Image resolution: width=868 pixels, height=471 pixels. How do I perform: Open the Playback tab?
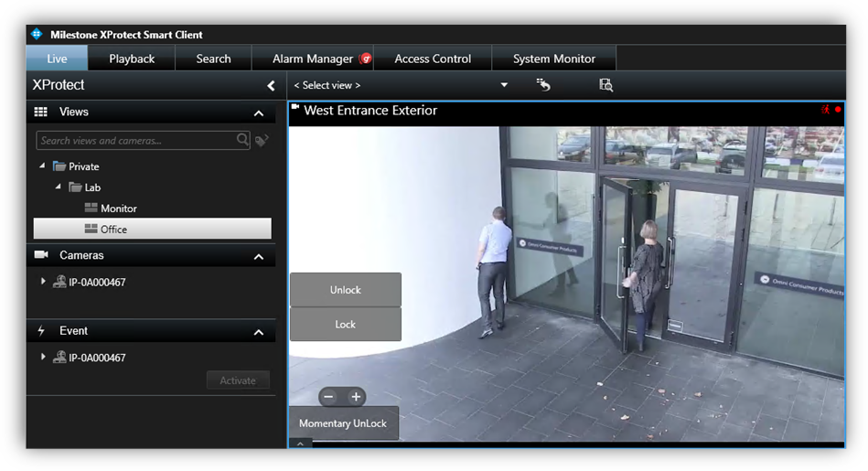coord(132,59)
